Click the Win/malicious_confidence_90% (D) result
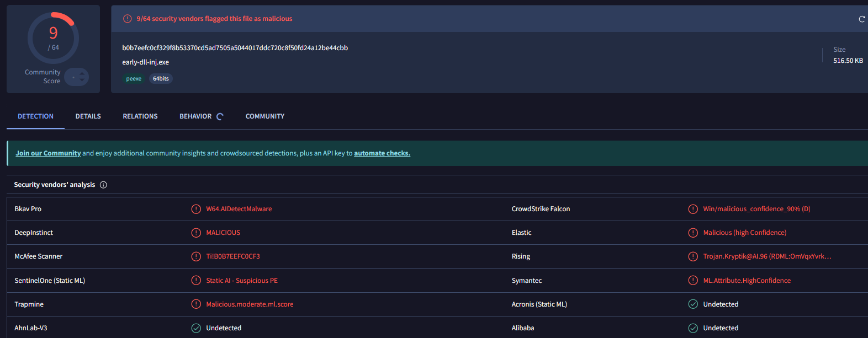The image size is (868, 338). [x=757, y=209]
